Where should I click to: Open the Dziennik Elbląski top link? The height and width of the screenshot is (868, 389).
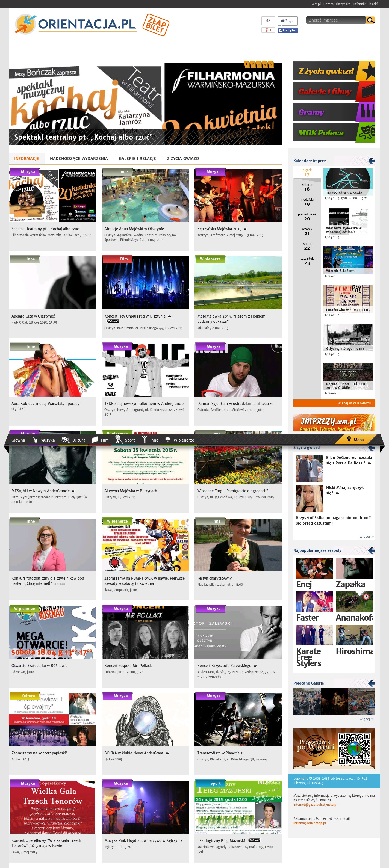[x=365, y=4]
